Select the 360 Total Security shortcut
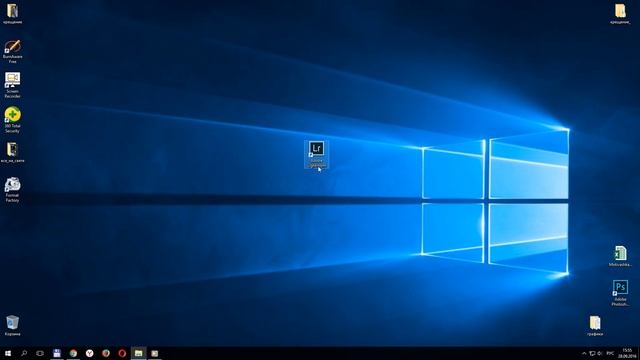640x360 pixels. 13,120
